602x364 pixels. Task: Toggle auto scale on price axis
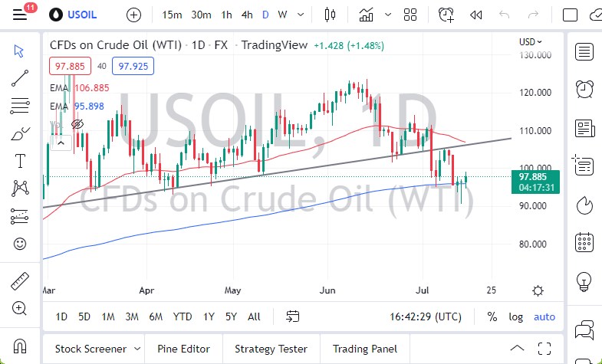(544, 316)
